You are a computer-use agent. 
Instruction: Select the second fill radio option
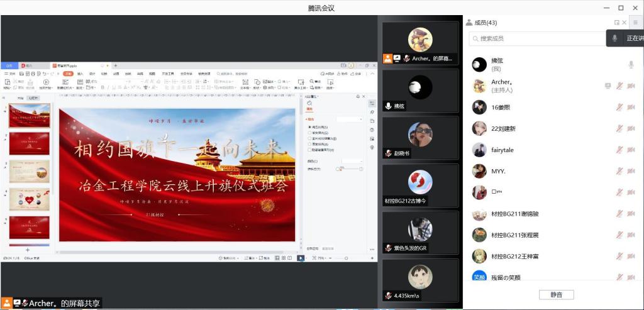[x=309, y=133]
